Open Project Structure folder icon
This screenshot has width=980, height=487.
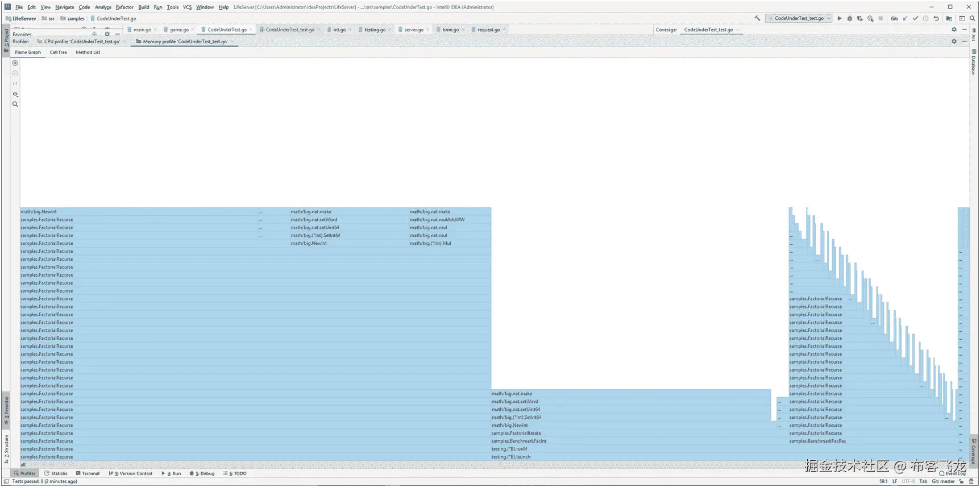[949, 18]
